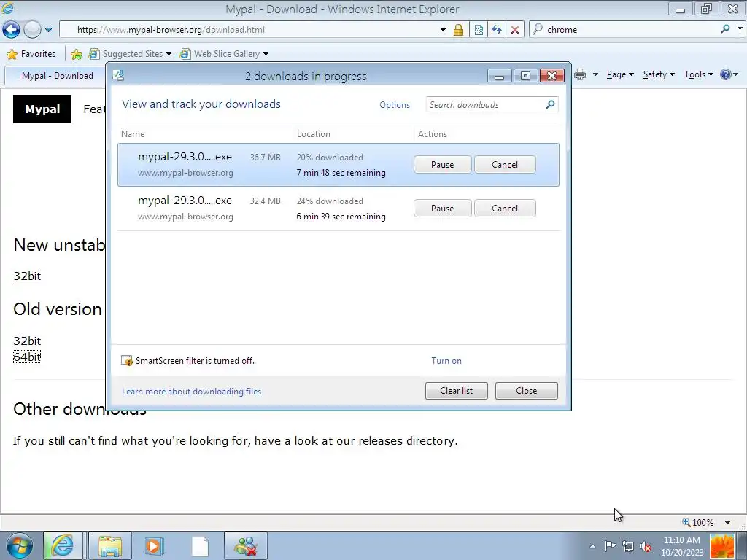Screen dimensions: 747x560
Task: Click the Close button in download manager
Action: 527,391
